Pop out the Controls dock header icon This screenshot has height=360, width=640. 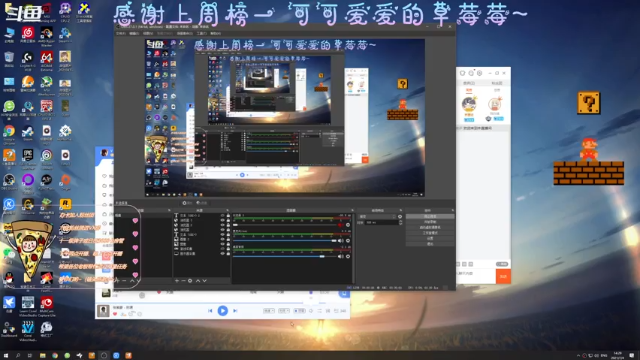(x=452, y=210)
